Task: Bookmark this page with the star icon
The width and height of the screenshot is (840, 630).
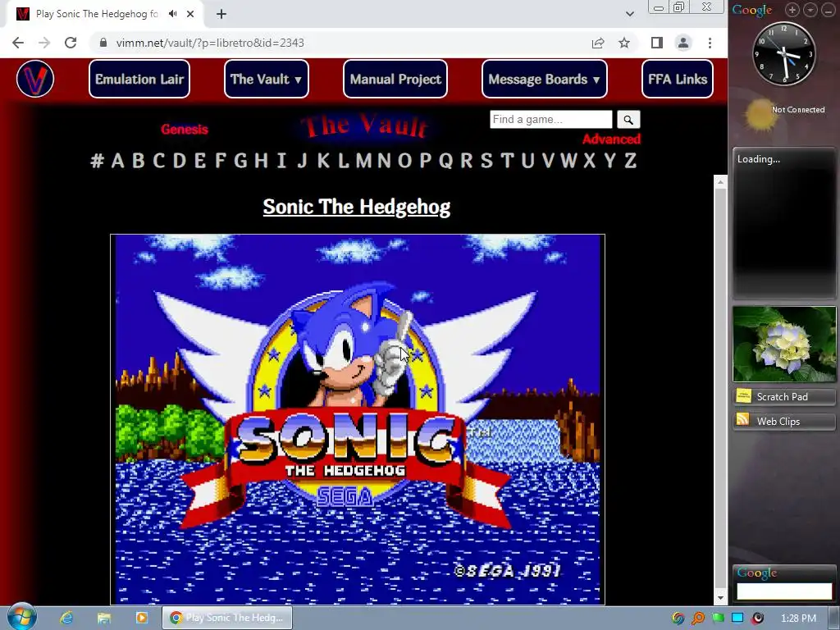Action: (x=624, y=43)
